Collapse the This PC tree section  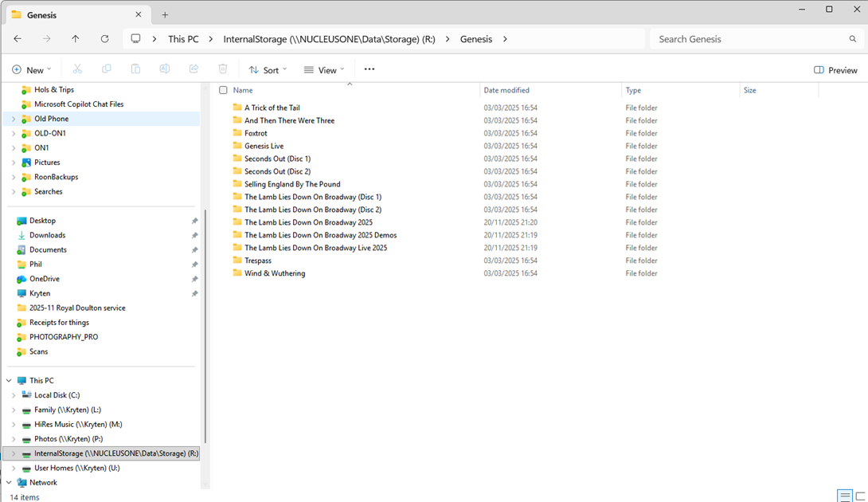9,381
